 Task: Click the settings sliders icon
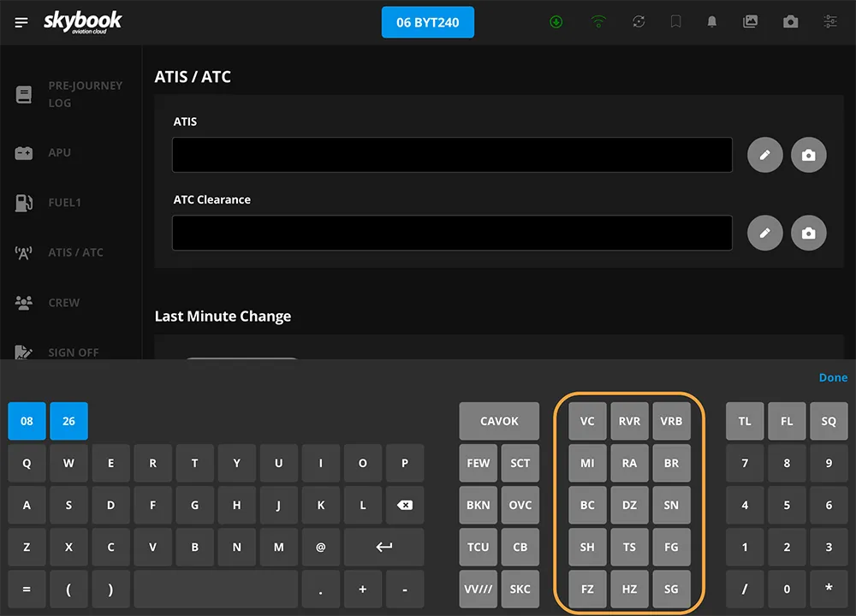tap(830, 22)
